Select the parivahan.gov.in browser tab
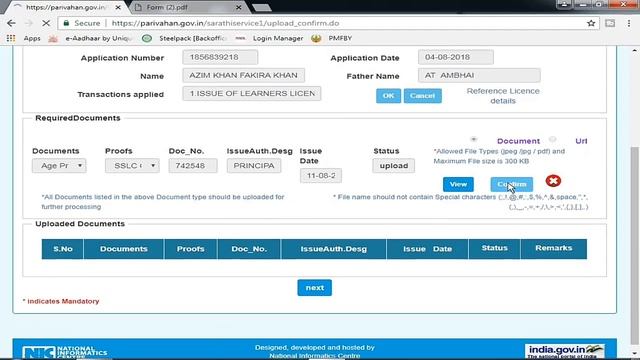 65,7
